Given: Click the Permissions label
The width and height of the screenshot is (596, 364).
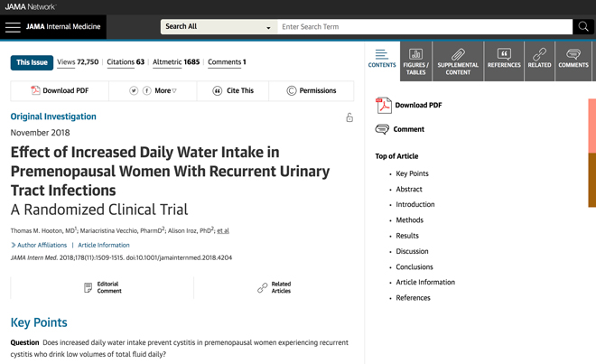Looking at the screenshot, I should tap(318, 91).
